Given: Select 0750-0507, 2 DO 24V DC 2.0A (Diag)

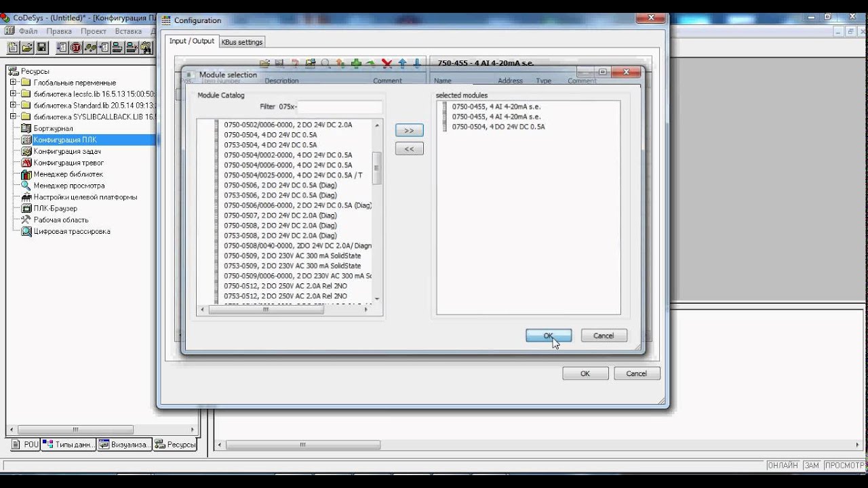Looking at the screenshot, I should click(280, 216).
